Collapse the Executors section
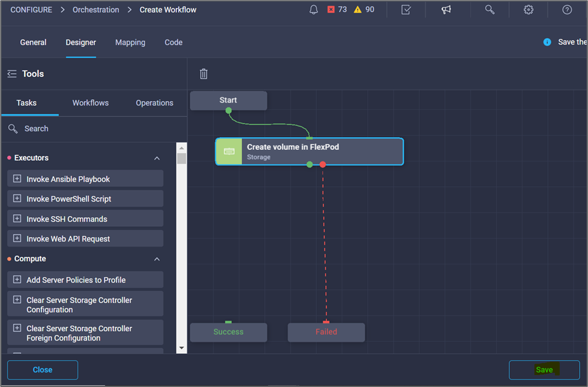The image size is (588, 387). (x=157, y=158)
